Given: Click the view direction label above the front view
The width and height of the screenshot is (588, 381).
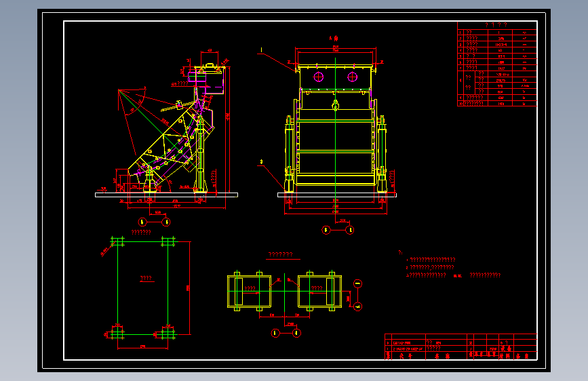Looking at the screenshot, I should pos(334,38).
